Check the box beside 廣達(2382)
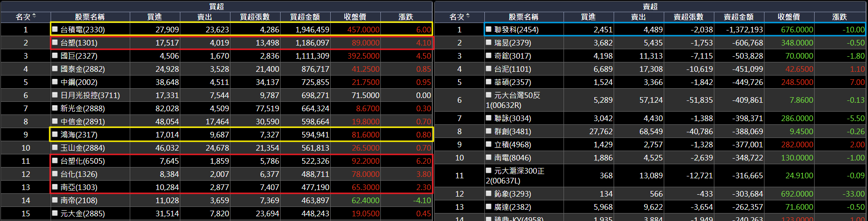The width and height of the screenshot is (868, 221). (x=489, y=206)
